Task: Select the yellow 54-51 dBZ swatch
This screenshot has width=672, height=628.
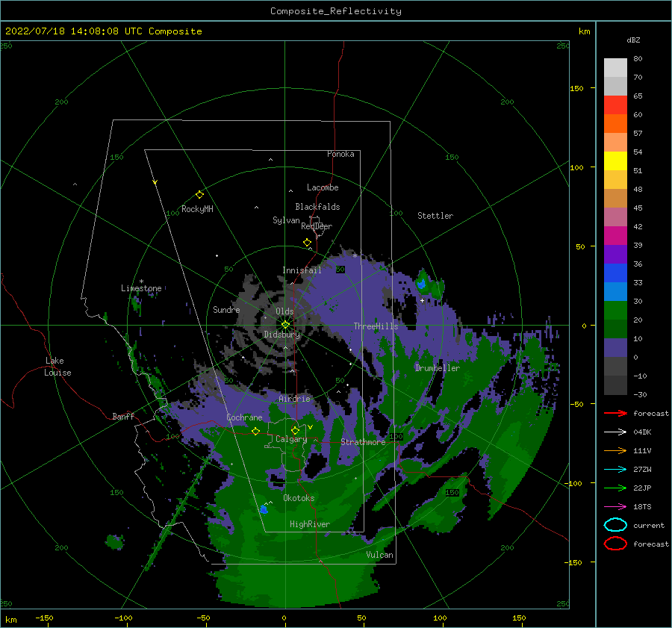Action: [615, 161]
